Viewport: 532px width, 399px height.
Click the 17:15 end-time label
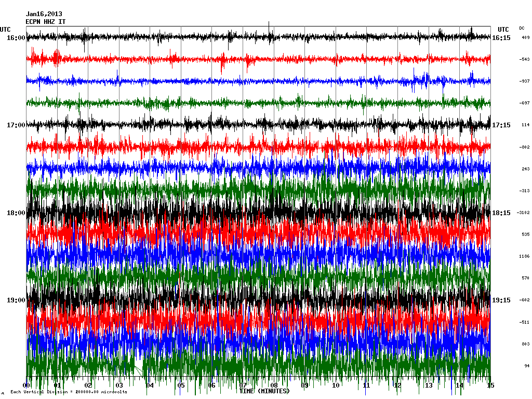[501, 125]
